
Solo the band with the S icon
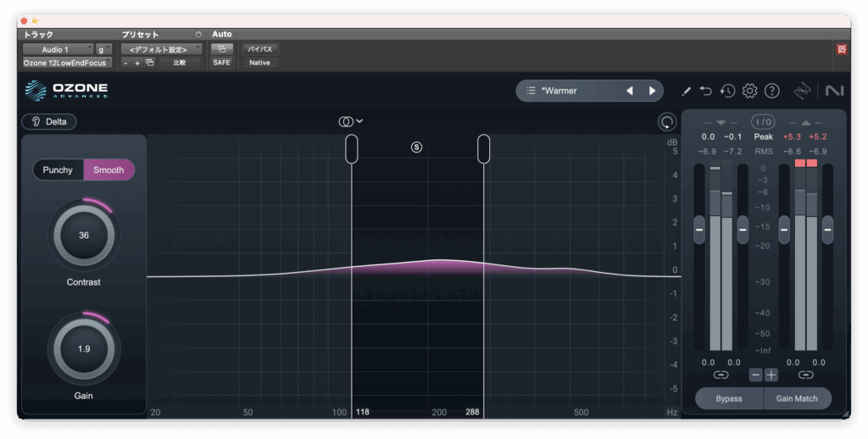[x=416, y=147]
